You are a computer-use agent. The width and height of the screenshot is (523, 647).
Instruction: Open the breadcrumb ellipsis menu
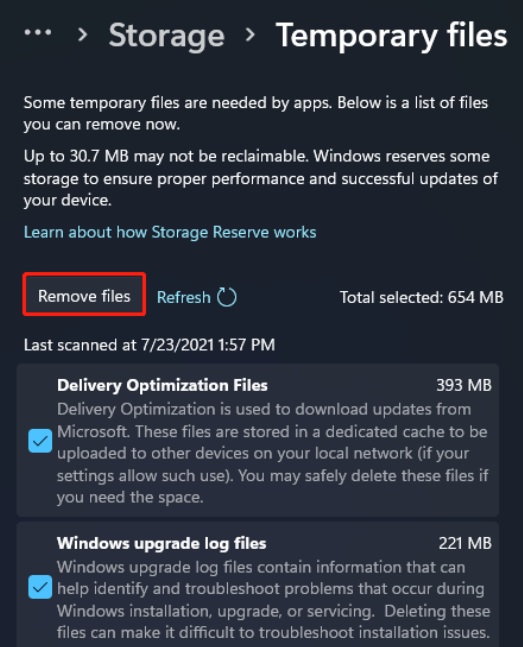(x=38, y=32)
